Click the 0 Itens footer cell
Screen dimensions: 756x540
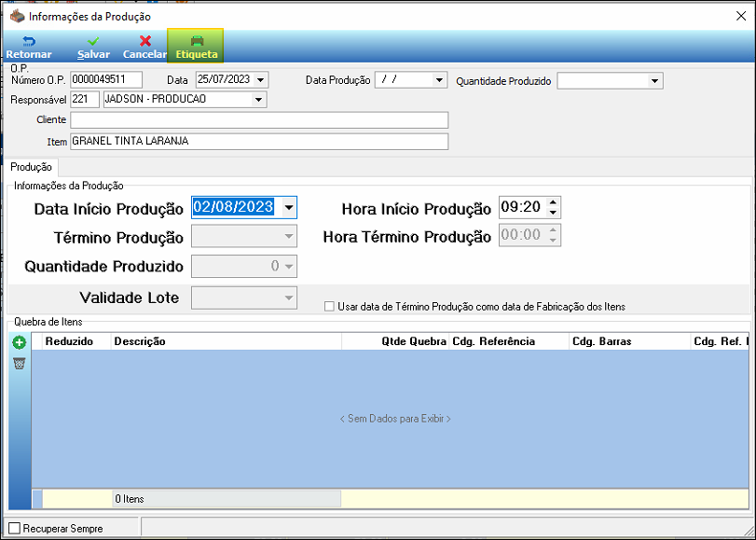pyautogui.click(x=227, y=499)
